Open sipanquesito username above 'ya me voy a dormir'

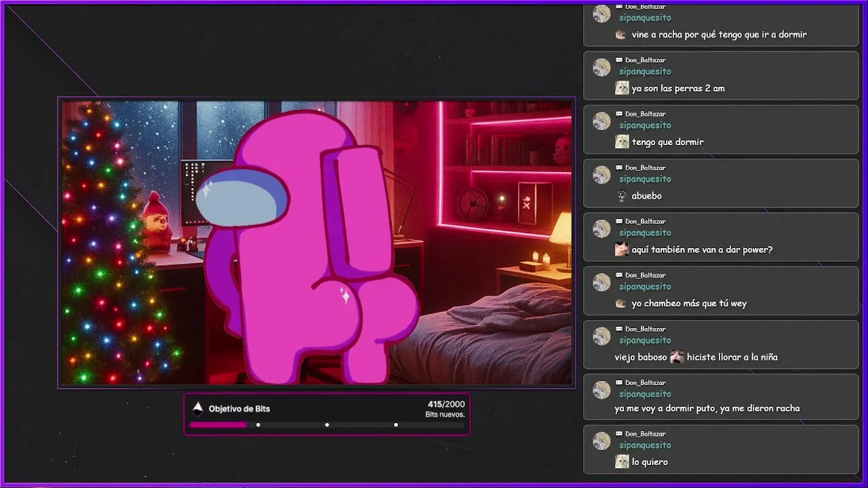[645, 394]
